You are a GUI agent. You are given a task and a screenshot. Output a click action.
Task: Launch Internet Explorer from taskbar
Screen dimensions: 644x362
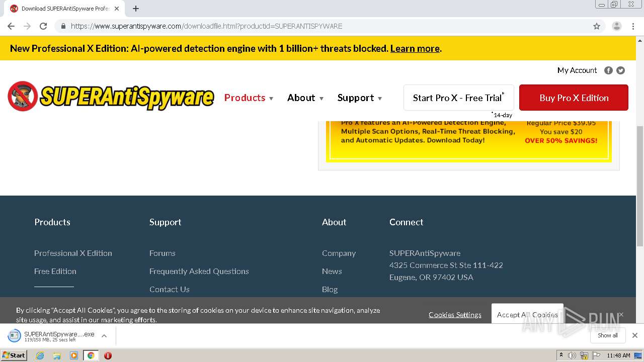(40, 355)
